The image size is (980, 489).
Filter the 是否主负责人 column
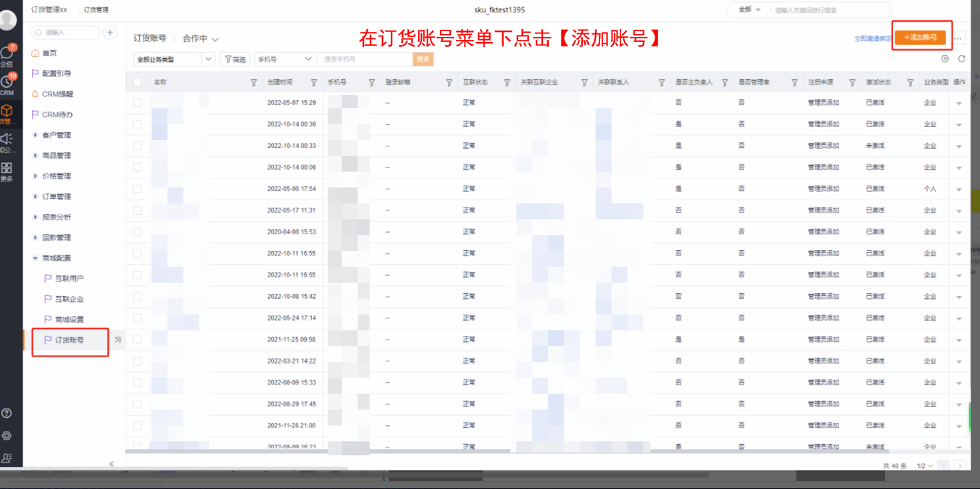pyautogui.click(x=724, y=82)
